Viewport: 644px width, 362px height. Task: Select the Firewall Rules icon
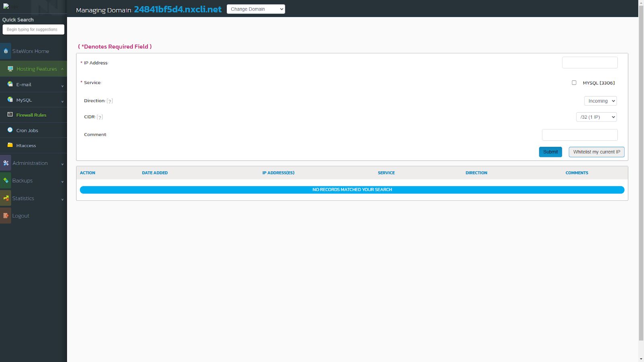pyautogui.click(x=10, y=115)
